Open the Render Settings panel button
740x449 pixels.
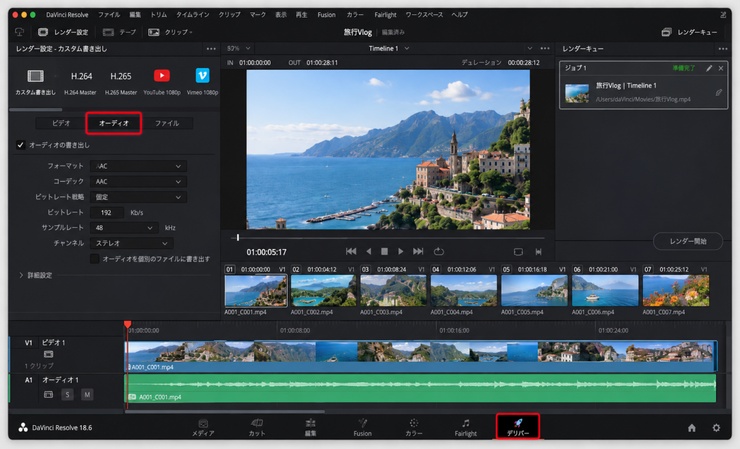coord(63,32)
